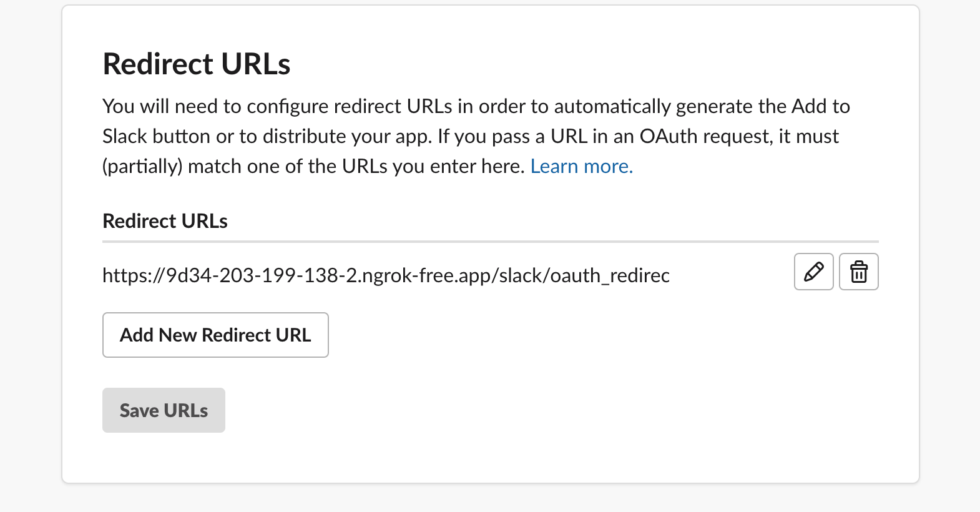980x512 pixels.
Task: Click the Save URLs button
Action: tap(164, 410)
